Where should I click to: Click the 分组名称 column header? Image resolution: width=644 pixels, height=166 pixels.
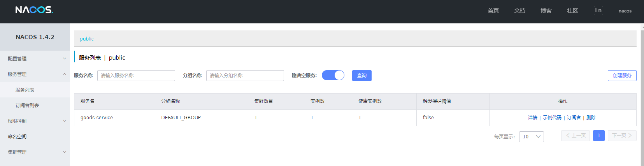tap(202, 101)
